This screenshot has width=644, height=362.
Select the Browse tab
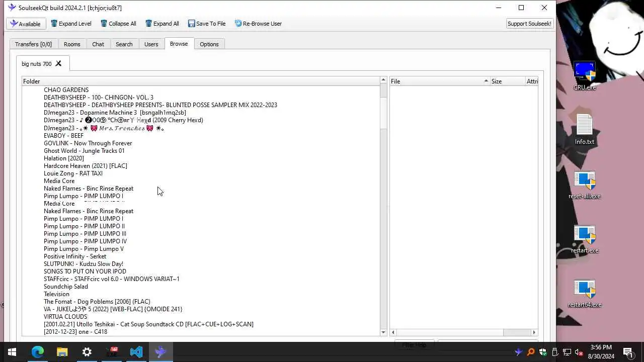click(179, 44)
